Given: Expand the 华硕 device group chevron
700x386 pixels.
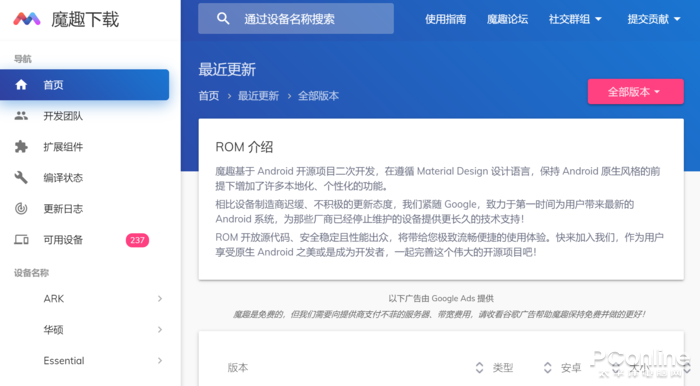Looking at the screenshot, I should (x=160, y=330).
